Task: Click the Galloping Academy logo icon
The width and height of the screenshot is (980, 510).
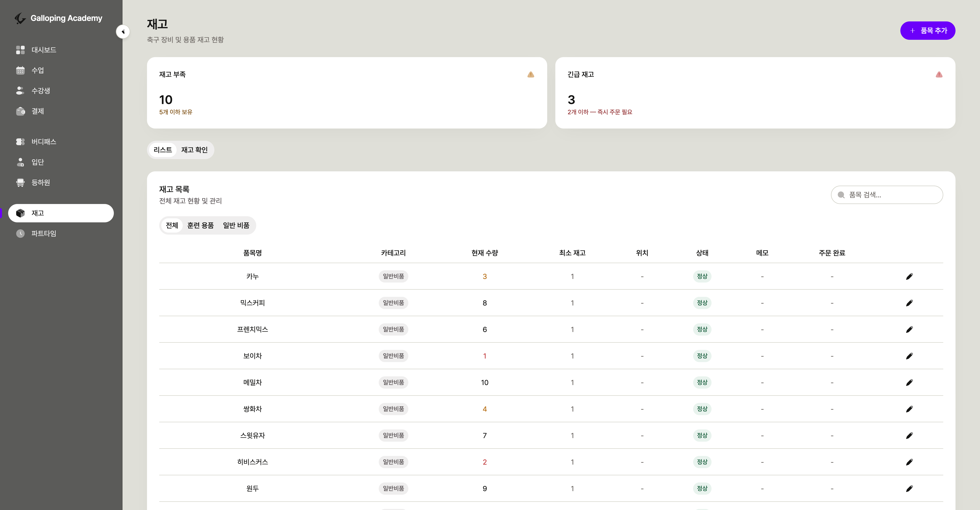Action: point(20,18)
